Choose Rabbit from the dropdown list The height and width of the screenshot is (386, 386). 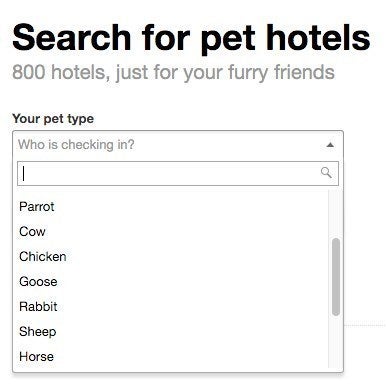[170, 306]
